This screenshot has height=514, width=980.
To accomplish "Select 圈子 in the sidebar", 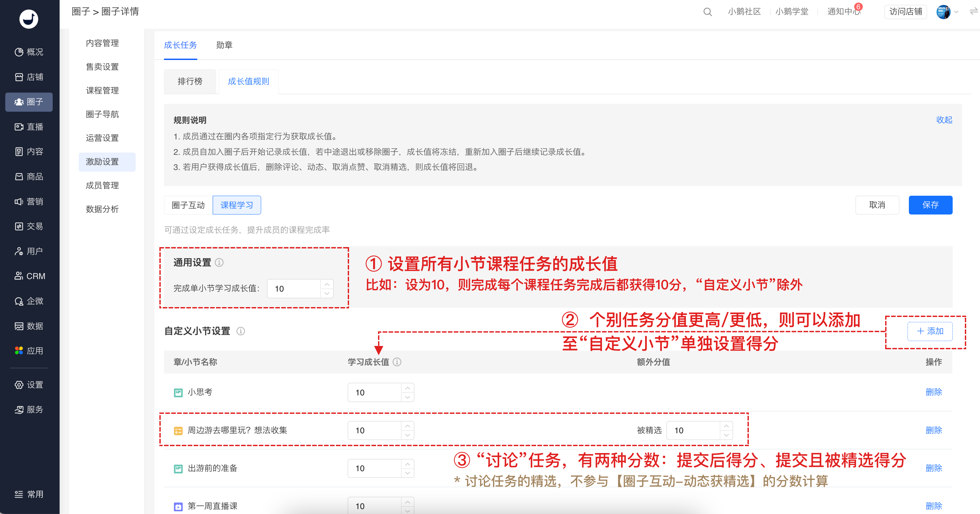I will (29, 102).
